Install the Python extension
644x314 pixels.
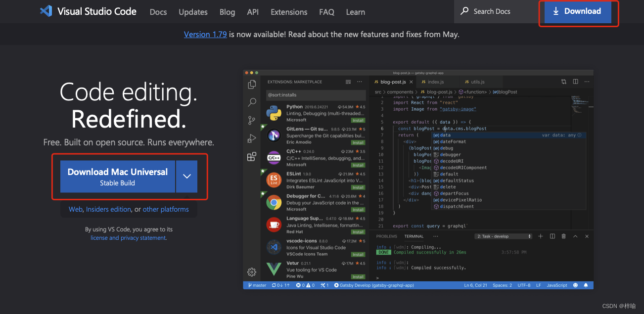pyautogui.click(x=358, y=120)
